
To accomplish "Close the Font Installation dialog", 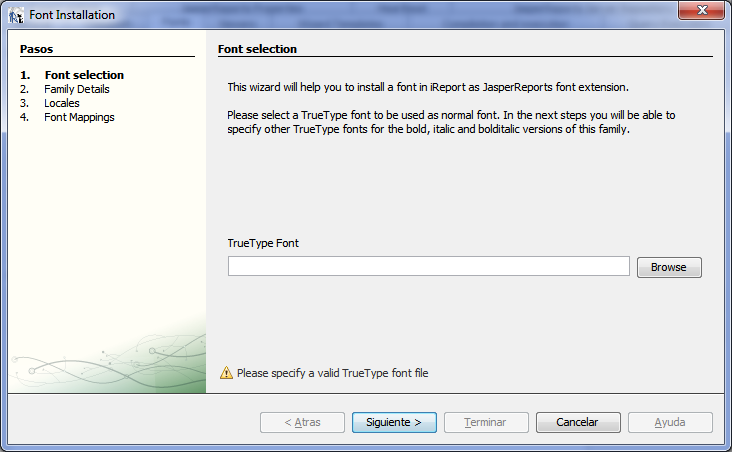I will (x=701, y=10).
